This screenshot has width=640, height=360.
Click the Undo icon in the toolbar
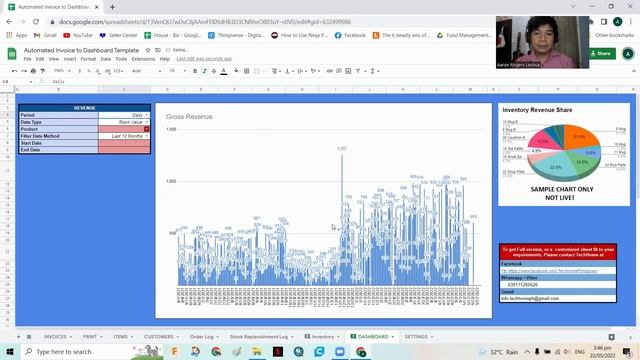pos(14,71)
